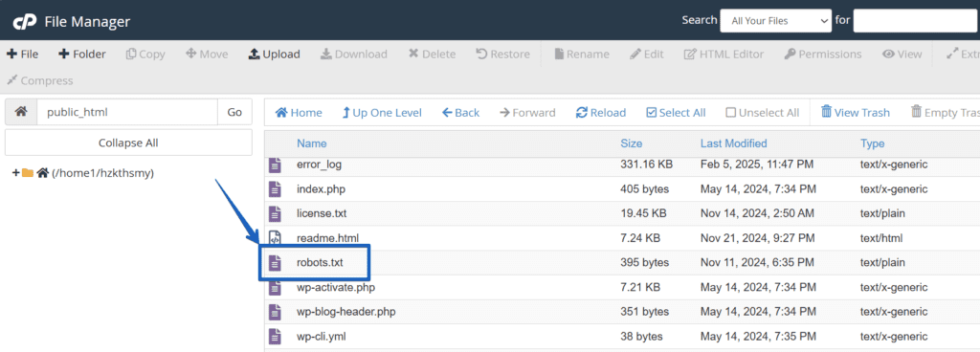This screenshot has height=352, width=980.
Task: Click the error_log file icon
Action: pyautogui.click(x=275, y=165)
